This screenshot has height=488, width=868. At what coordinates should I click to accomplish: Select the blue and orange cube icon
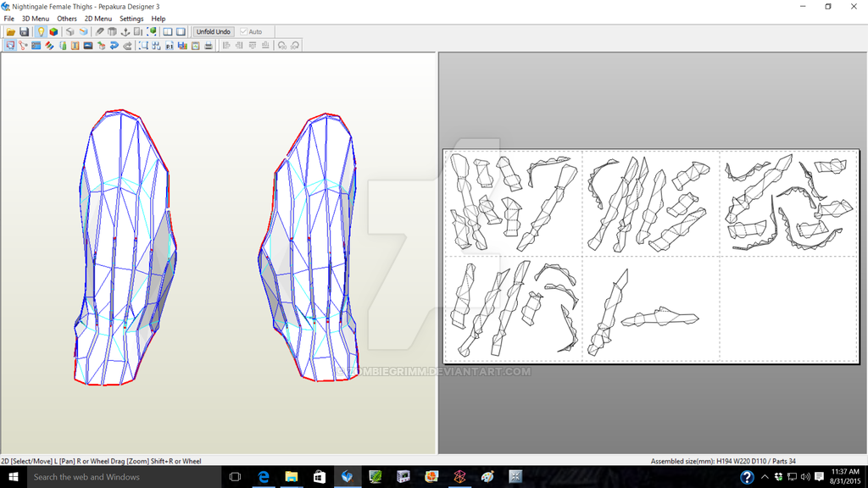(83, 32)
